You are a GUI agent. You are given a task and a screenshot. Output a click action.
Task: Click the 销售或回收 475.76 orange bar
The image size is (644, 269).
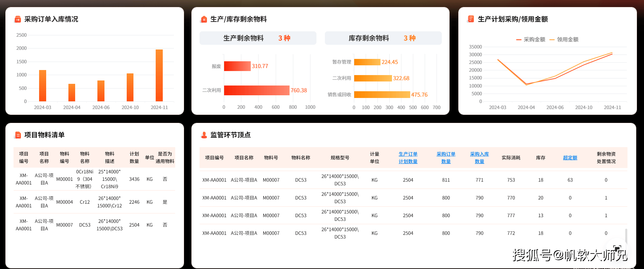tap(382, 95)
